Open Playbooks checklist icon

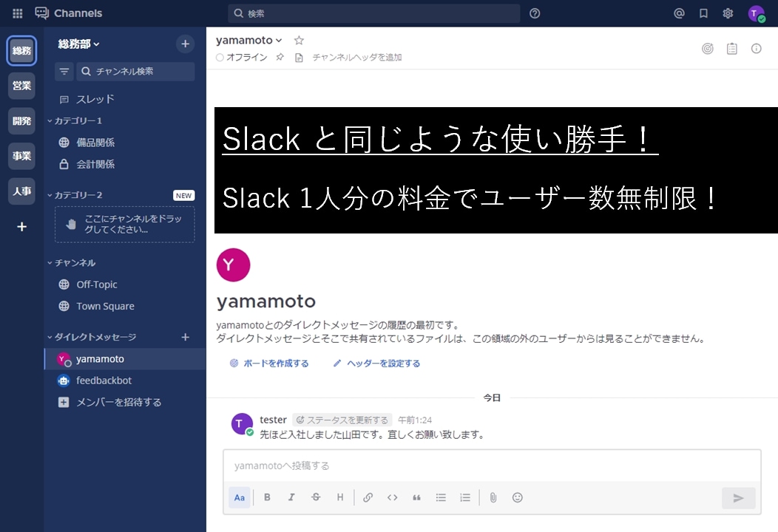[732, 49]
